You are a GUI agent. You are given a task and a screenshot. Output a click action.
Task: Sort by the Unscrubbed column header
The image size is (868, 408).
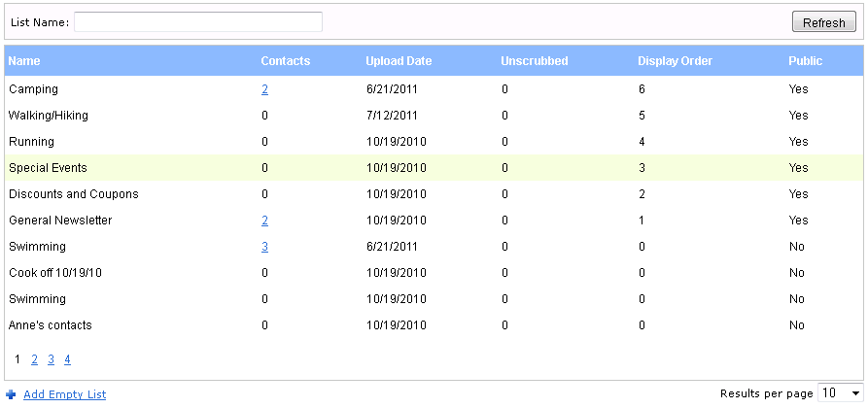point(535,61)
